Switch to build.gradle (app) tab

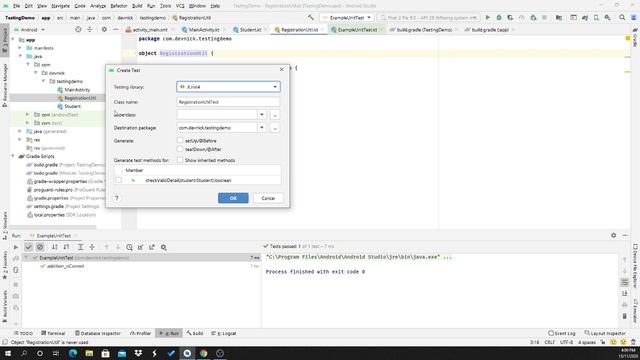point(490,30)
